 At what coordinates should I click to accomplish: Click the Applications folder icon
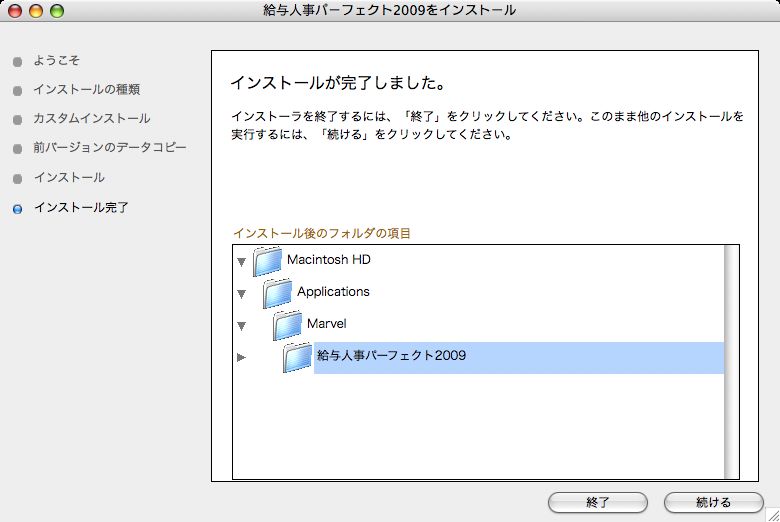[277, 293]
